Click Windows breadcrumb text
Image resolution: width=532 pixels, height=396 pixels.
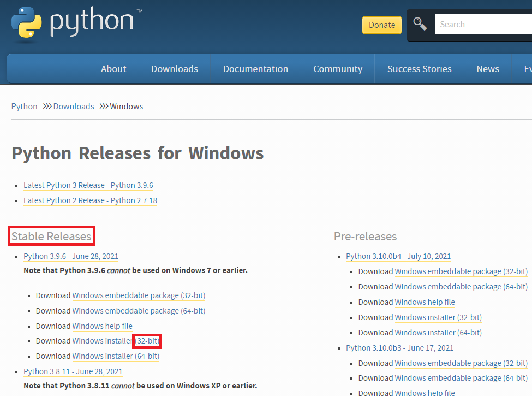pos(126,107)
